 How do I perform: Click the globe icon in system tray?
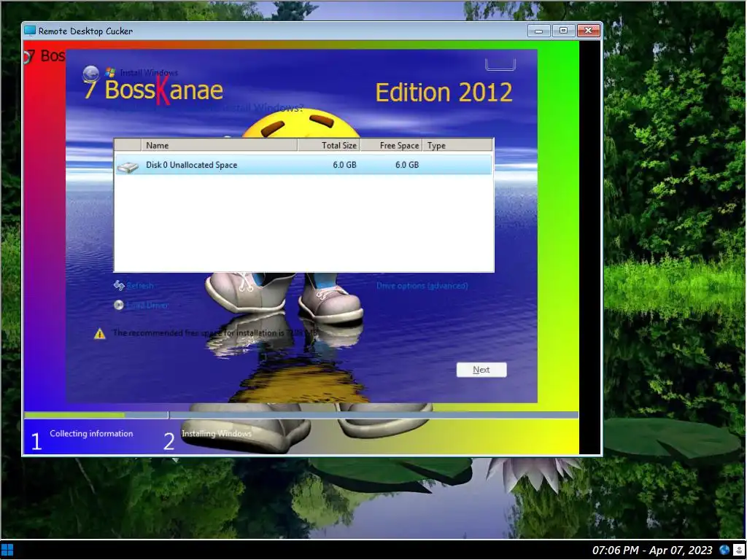click(x=724, y=550)
